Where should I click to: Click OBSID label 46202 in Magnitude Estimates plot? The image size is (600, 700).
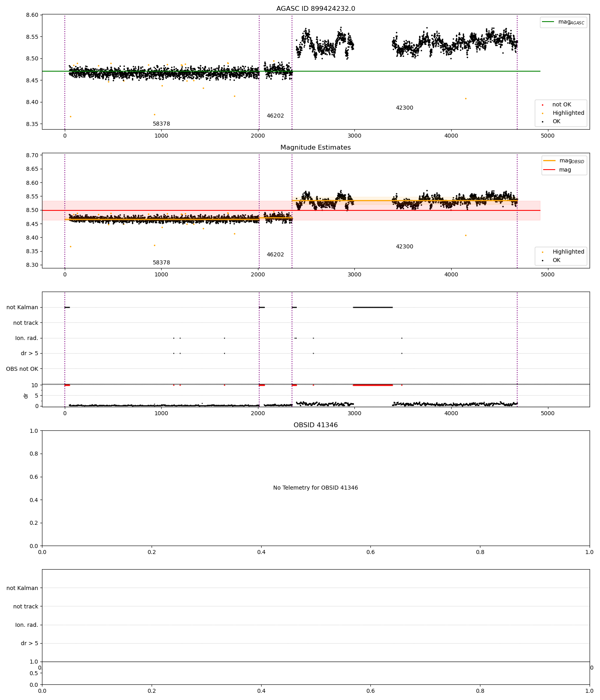pyautogui.click(x=275, y=255)
